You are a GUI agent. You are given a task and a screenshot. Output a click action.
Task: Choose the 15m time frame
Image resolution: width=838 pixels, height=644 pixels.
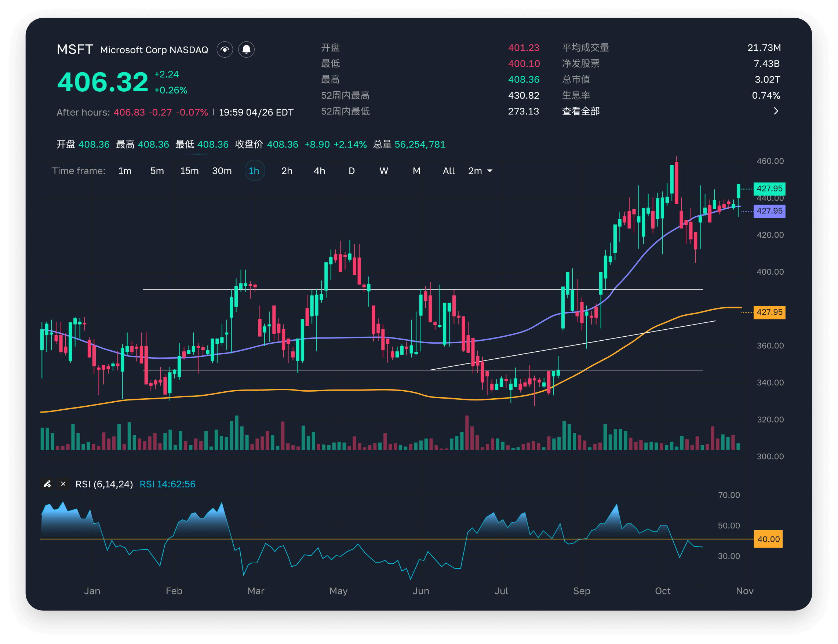coord(189,171)
